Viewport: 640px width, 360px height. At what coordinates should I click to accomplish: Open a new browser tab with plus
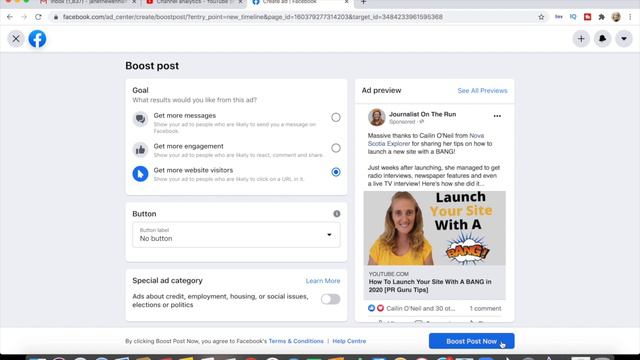click(363, 2)
